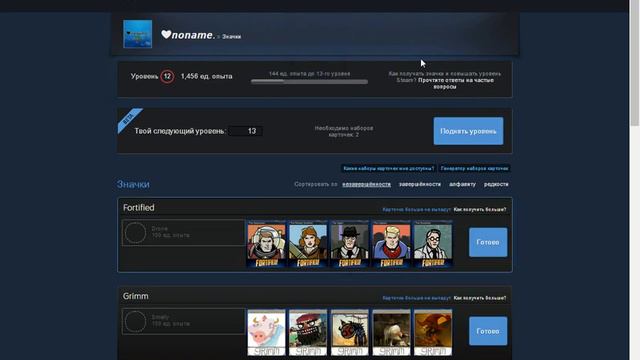
Task: Click Готово button in Fortified row
Action: [x=488, y=242]
